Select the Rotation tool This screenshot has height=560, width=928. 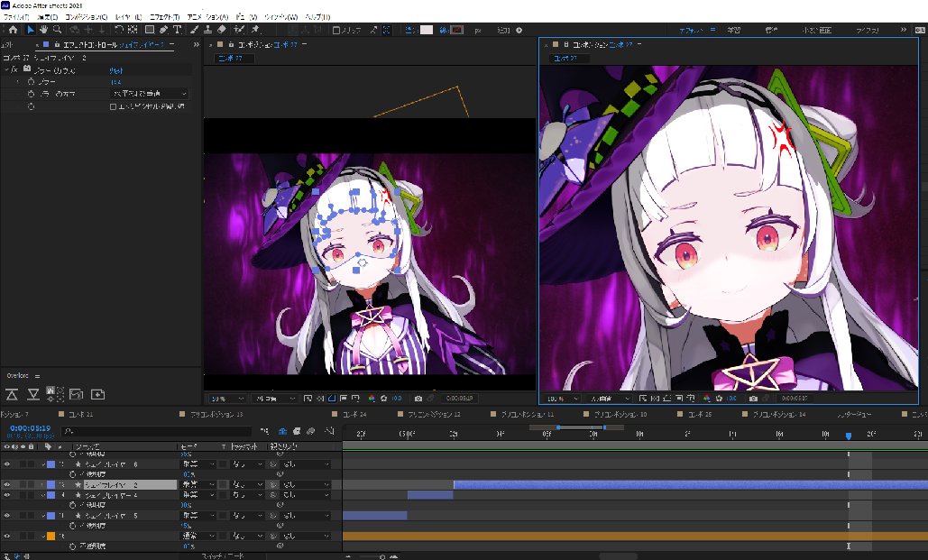pos(119,30)
